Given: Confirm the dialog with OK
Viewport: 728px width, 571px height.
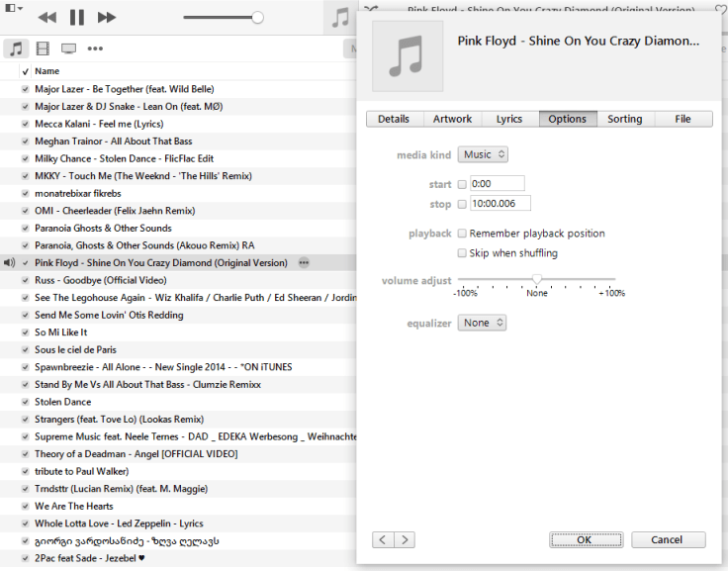Looking at the screenshot, I should (584, 539).
